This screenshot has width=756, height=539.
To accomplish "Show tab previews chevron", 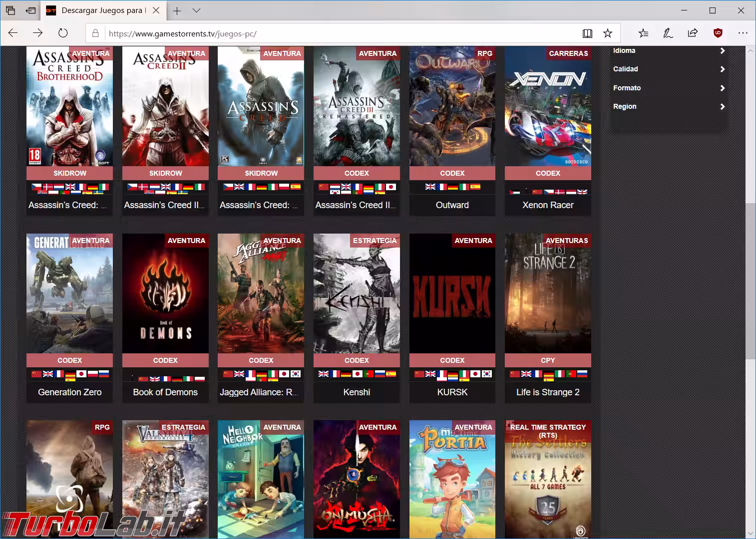I will coord(197,10).
